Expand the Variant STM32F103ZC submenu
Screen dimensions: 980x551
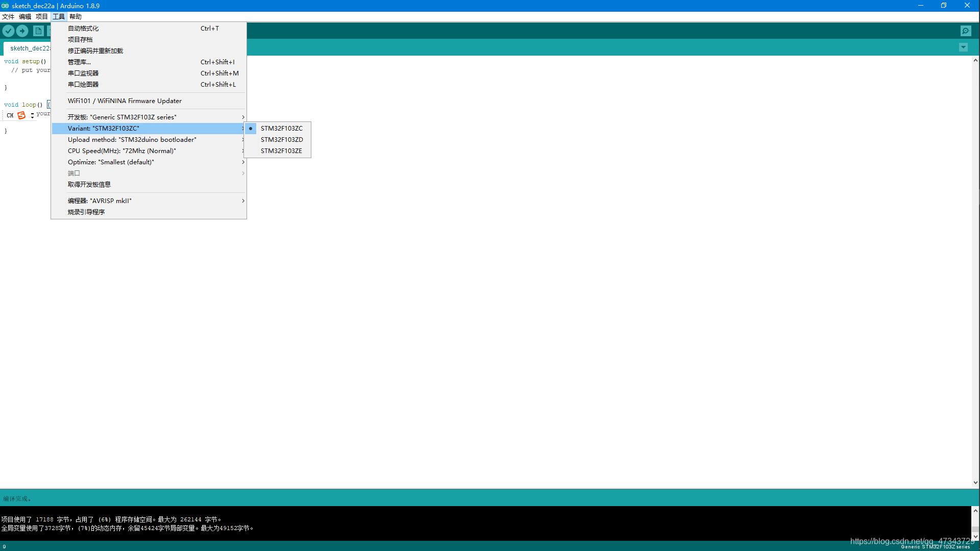pyautogui.click(x=149, y=129)
